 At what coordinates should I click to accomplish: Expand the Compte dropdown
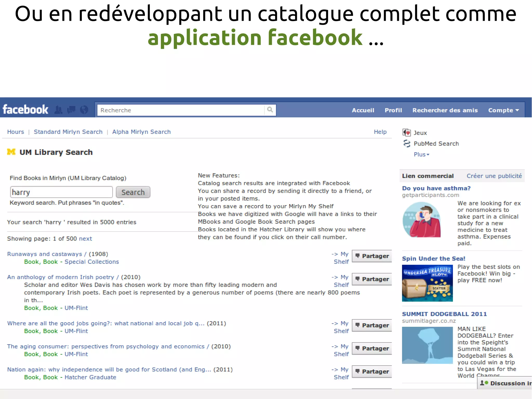tap(503, 110)
